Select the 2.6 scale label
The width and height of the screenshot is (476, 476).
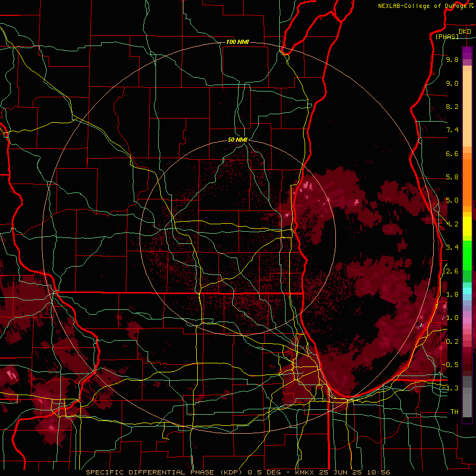tap(452, 271)
